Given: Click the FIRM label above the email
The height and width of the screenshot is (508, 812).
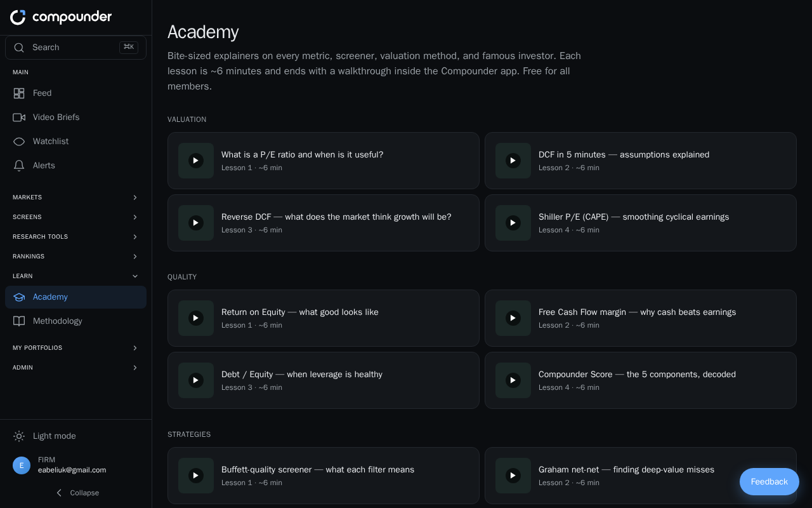Looking at the screenshot, I should click(46, 460).
